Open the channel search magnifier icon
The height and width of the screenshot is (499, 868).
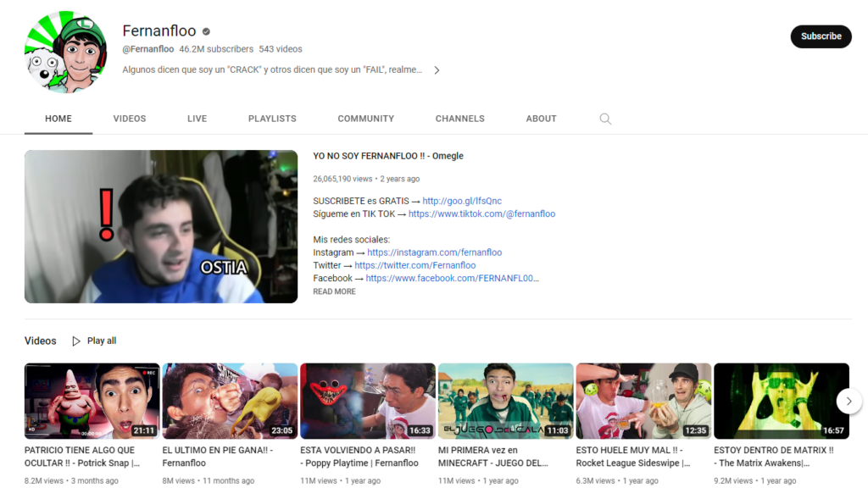click(605, 119)
